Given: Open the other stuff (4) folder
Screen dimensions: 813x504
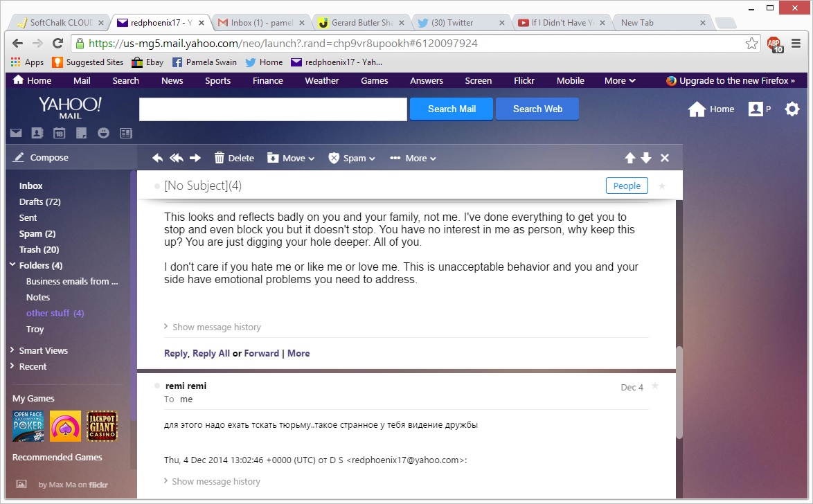Looking at the screenshot, I should point(55,313).
